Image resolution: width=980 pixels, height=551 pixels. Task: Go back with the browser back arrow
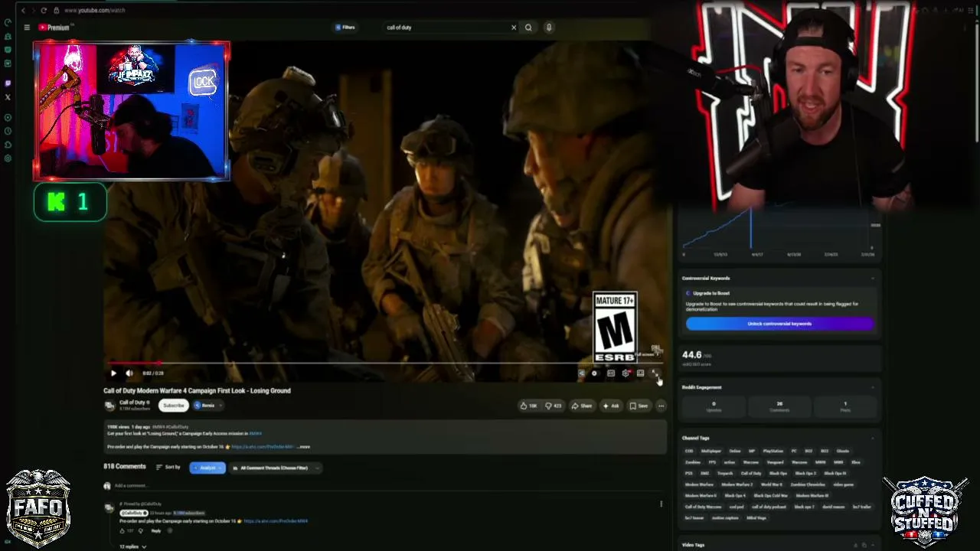coord(23,10)
